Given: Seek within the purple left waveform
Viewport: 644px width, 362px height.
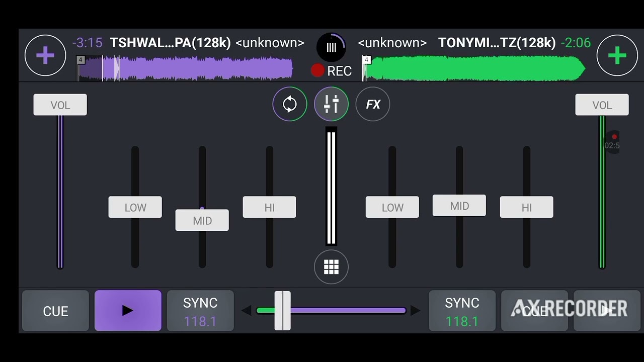Looking at the screenshot, I should (185, 68).
